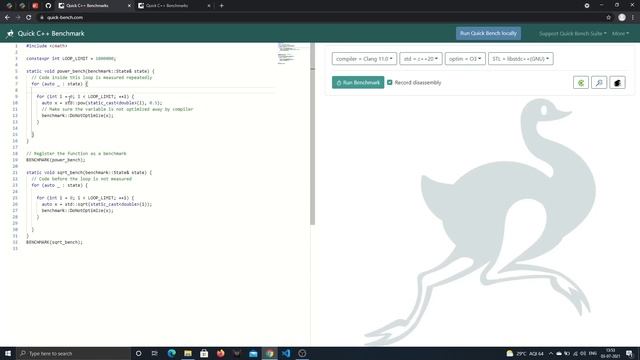Screen dimensions: 640x360
Task: Open the Chrome taskbar icon
Action: (269, 353)
